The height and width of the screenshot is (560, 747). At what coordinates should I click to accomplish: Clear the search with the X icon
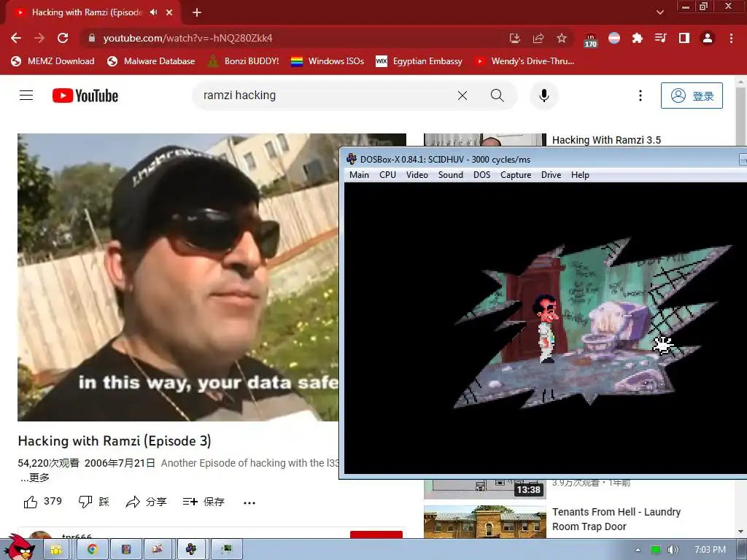point(462,96)
